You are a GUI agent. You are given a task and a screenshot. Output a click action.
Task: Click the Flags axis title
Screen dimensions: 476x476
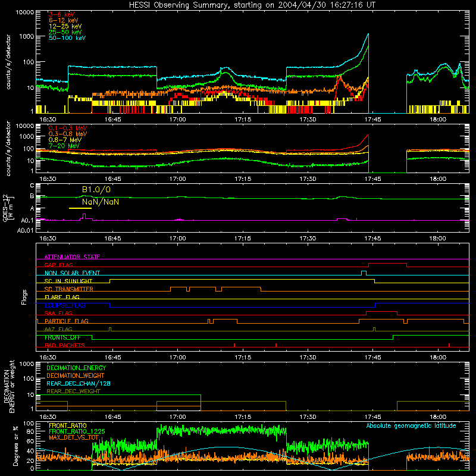24,297
